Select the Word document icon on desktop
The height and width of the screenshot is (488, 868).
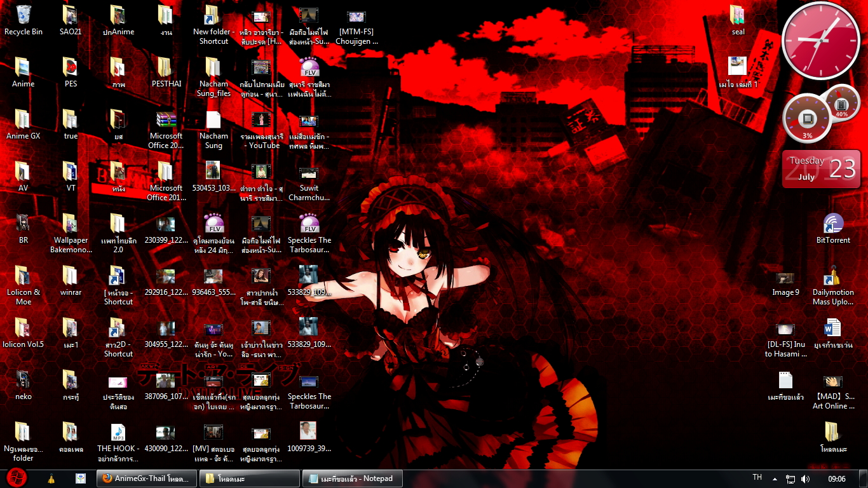833,333
